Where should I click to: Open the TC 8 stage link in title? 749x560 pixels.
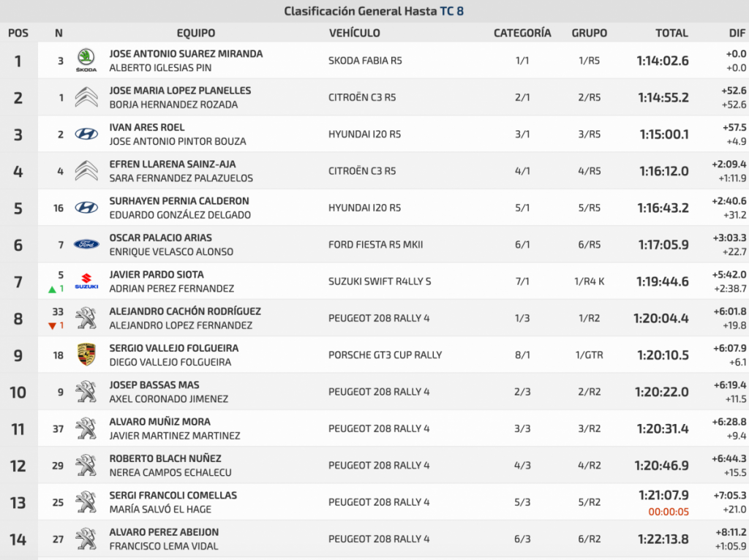[451, 11]
